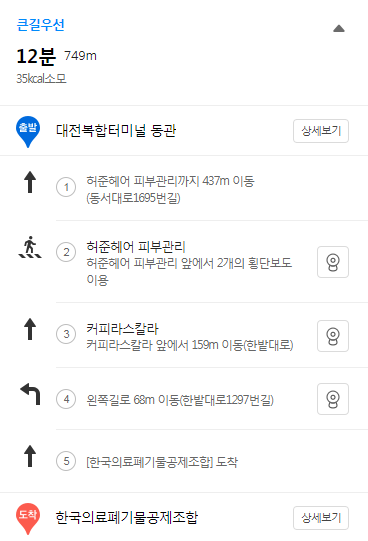
Task: Click the straight arrow icon in step 1
Action: point(30,182)
